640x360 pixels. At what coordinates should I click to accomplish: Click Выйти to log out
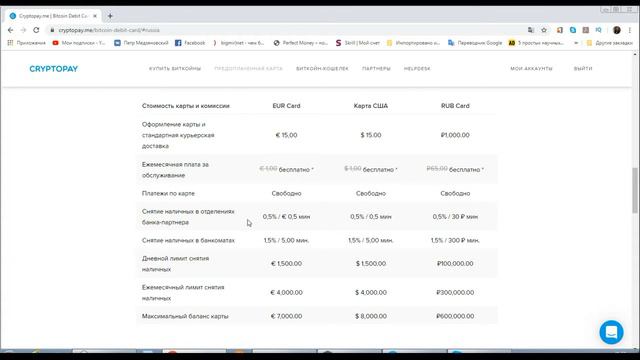coord(583,69)
